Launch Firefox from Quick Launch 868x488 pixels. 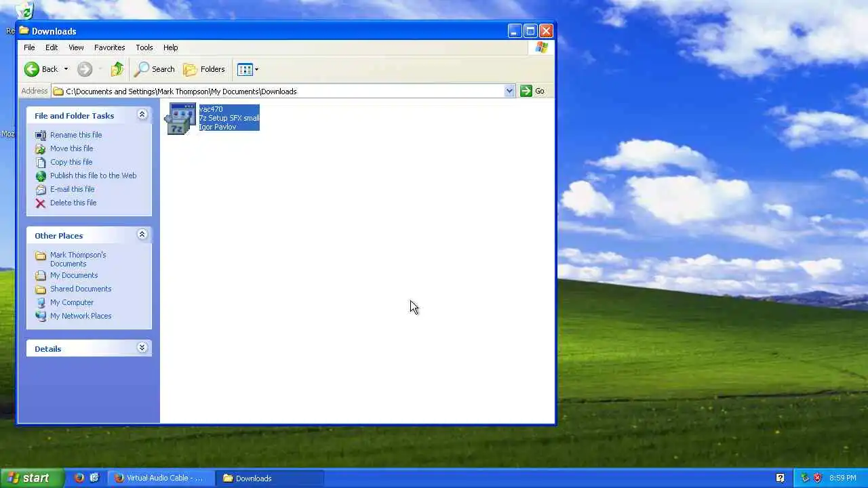79,478
